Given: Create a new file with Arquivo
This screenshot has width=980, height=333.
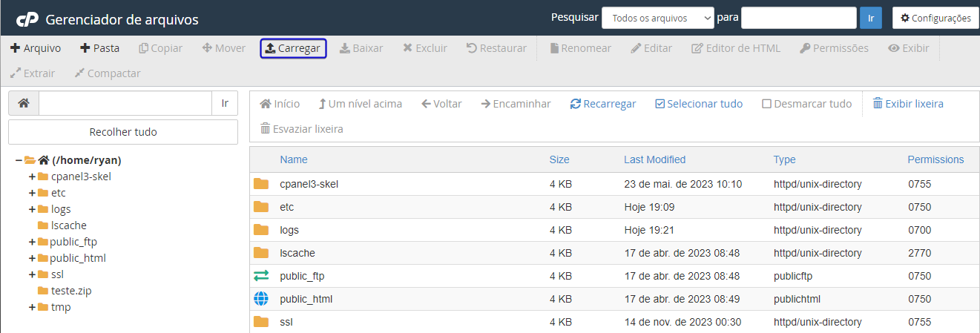Looking at the screenshot, I should [36, 48].
